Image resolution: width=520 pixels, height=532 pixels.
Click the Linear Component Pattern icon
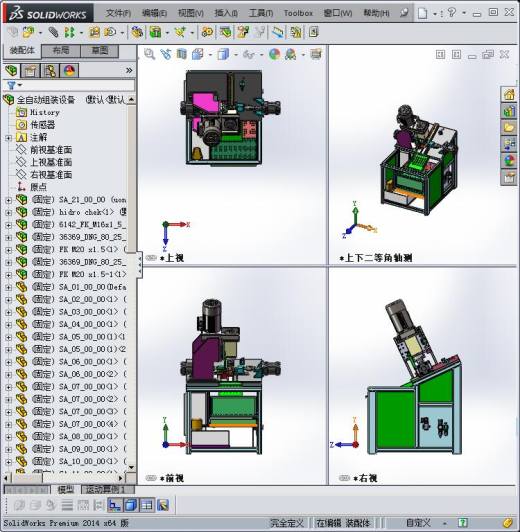click(69, 33)
